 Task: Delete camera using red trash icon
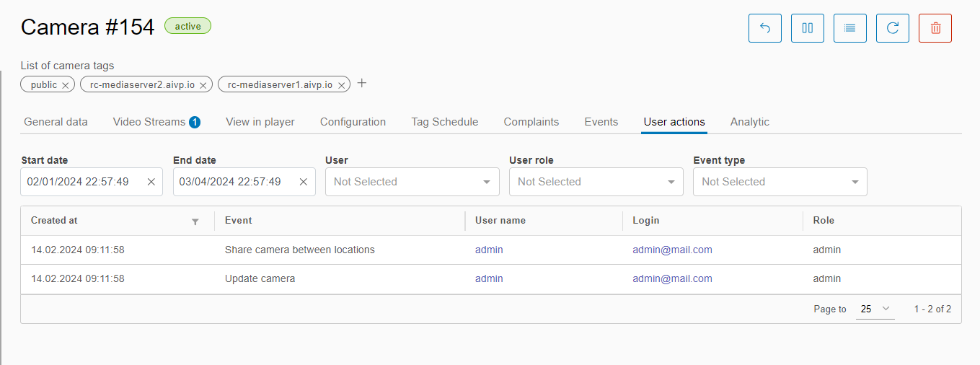coord(935,28)
